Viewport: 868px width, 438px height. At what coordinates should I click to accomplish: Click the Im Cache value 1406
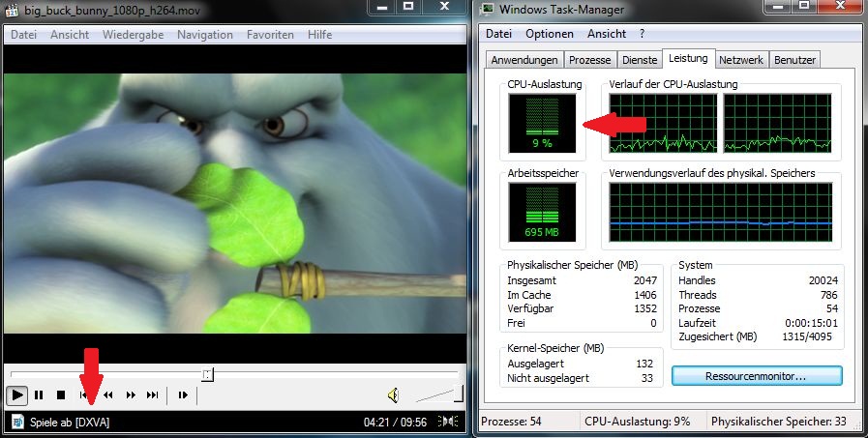(x=645, y=295)
